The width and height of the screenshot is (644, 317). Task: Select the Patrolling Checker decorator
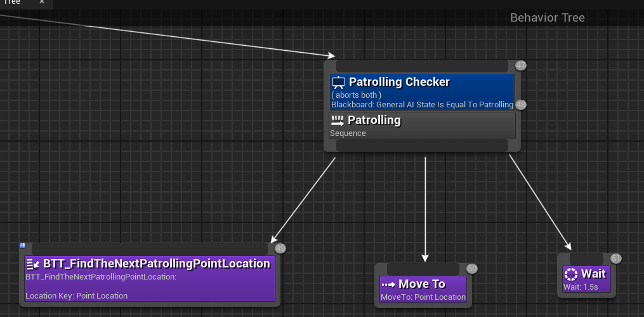[422, 92]
